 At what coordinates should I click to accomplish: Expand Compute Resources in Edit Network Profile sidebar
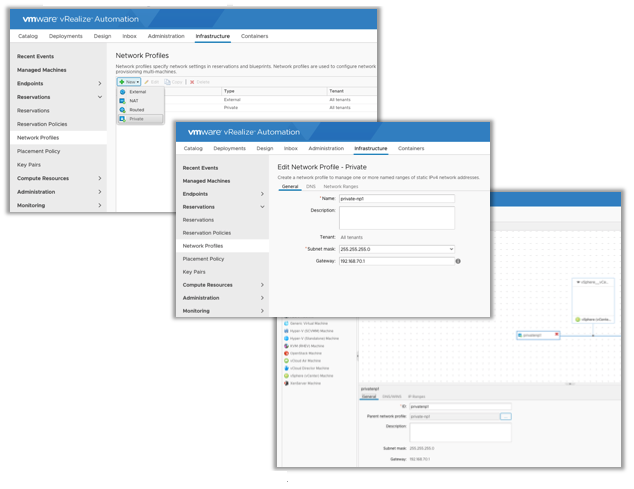tap(262, 285)
